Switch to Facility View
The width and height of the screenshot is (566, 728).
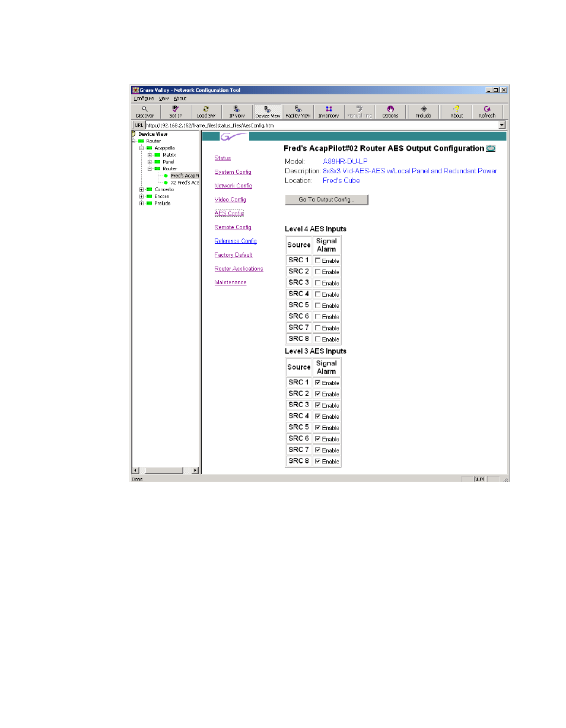298,112
